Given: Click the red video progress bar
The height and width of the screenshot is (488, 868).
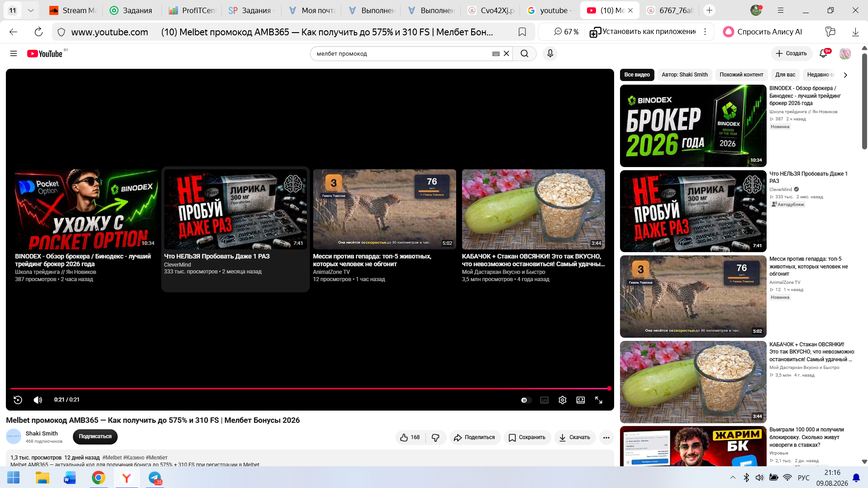Looking at the screenshot, I should point(310,388).
